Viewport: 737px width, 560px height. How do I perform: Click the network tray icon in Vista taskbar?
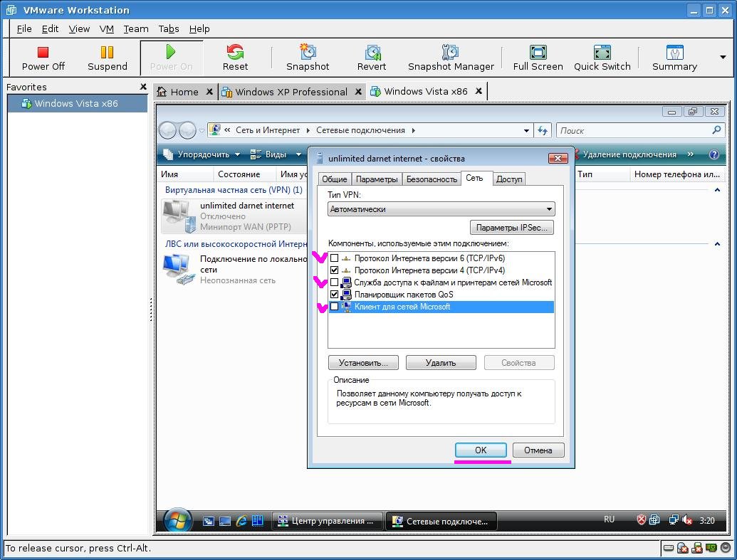(673, 520)
